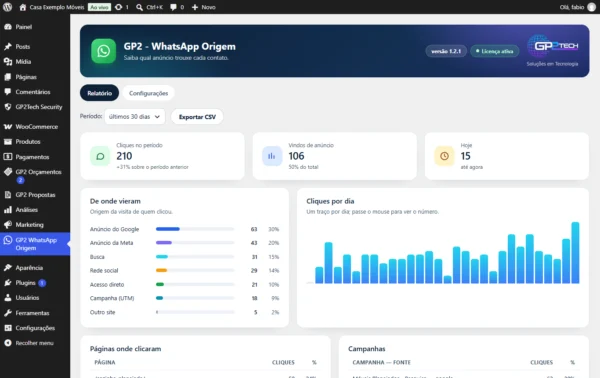
Task: Click the Vindos de anúncio chart icon
Action: click(272, 156)
